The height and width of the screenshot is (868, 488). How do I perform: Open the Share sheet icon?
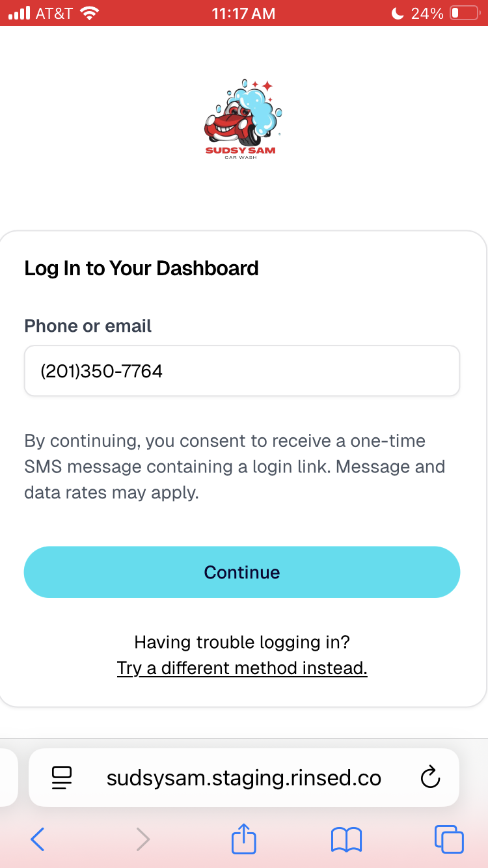244,838
